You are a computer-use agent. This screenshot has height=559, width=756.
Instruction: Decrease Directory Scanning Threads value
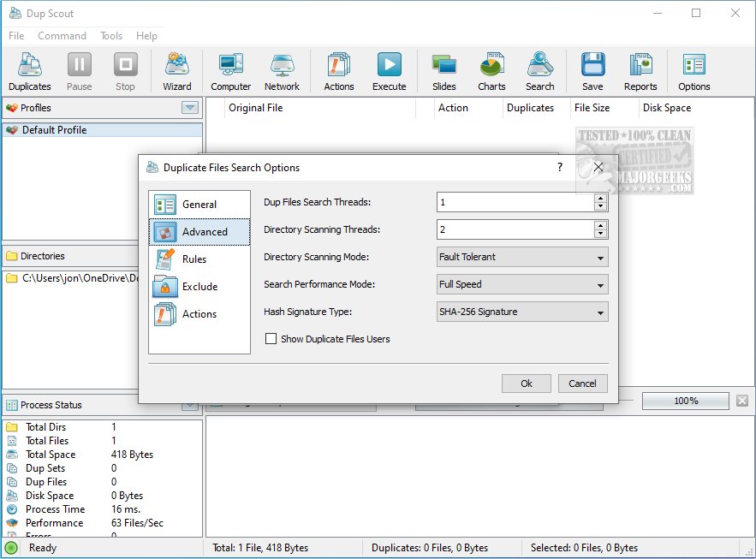tap(600, 234)
